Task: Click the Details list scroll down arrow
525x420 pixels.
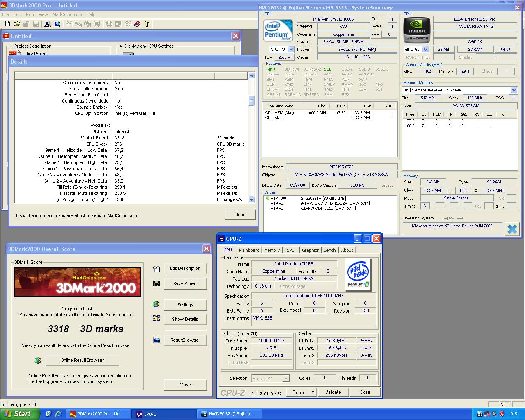Action: 251,199
